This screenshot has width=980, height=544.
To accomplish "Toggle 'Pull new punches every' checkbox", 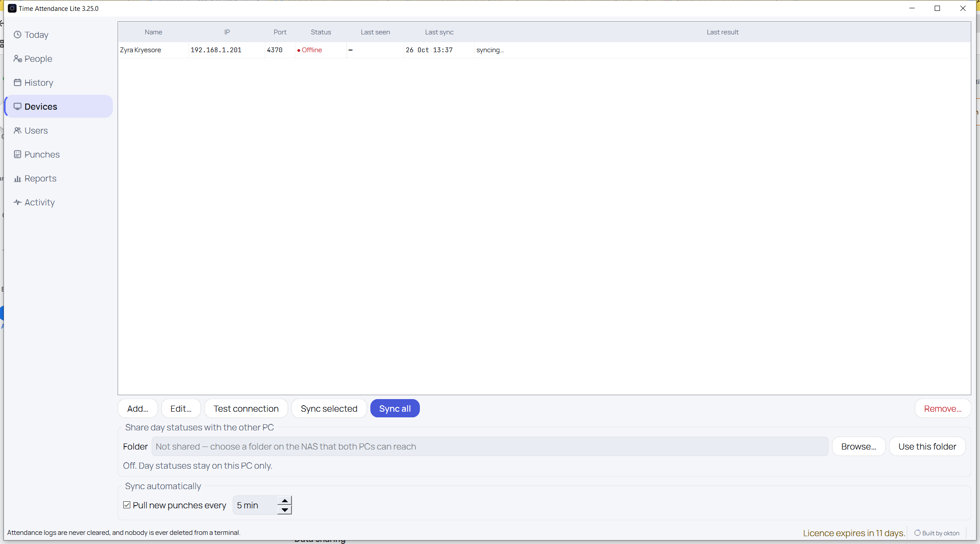I will click(x=127, y=505).
